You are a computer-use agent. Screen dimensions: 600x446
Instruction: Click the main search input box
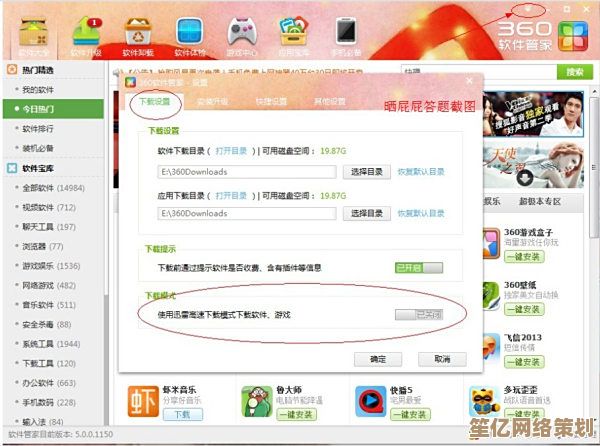[x=478, y=72]
